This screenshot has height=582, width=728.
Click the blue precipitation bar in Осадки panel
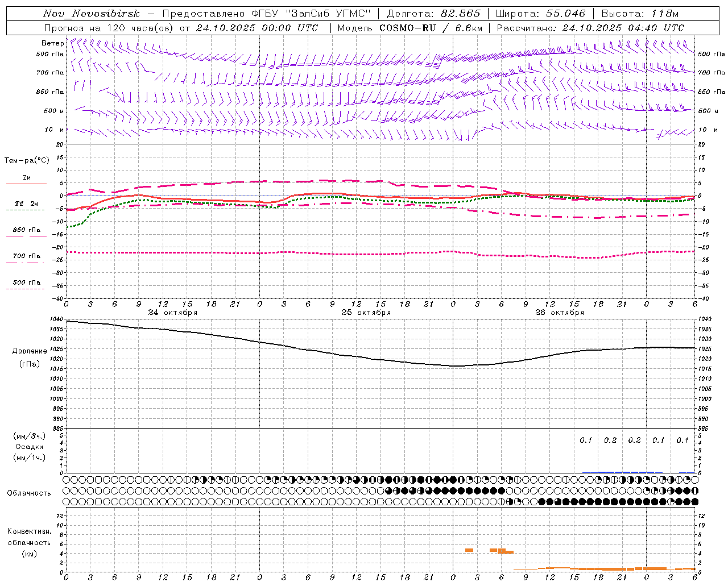[626, 472]
